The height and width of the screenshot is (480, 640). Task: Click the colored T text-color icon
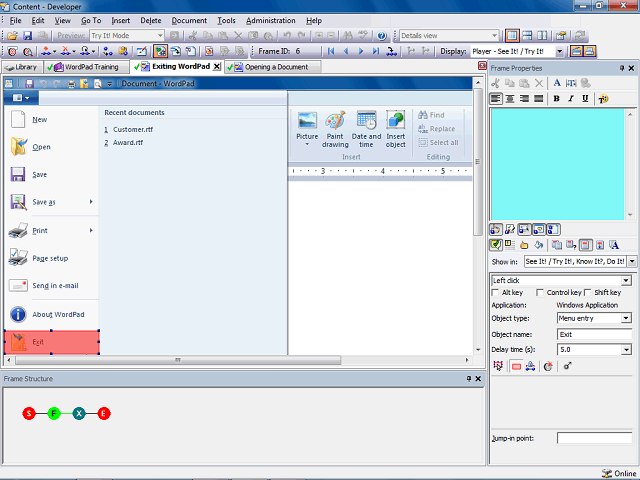(x=603, y=99)
